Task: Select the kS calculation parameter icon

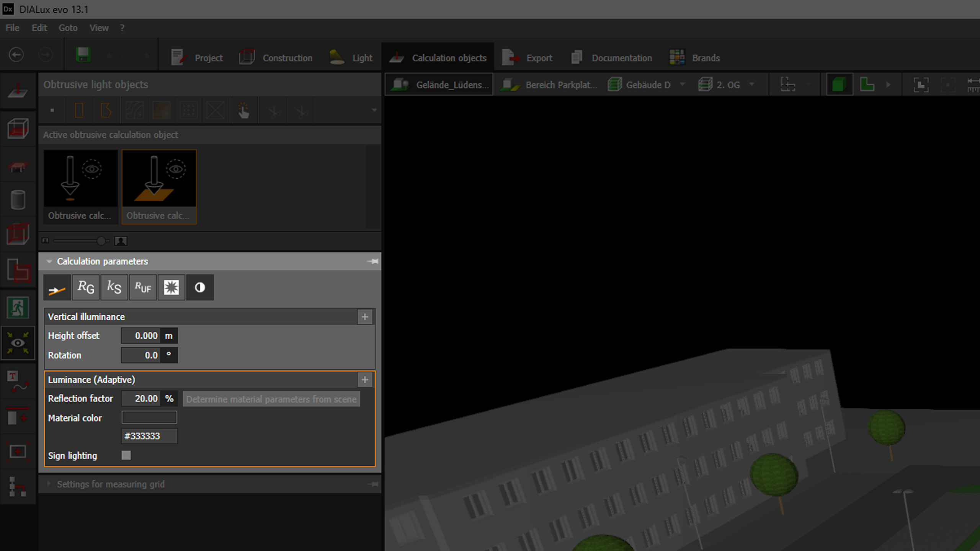Action: [x=114, y=287]
